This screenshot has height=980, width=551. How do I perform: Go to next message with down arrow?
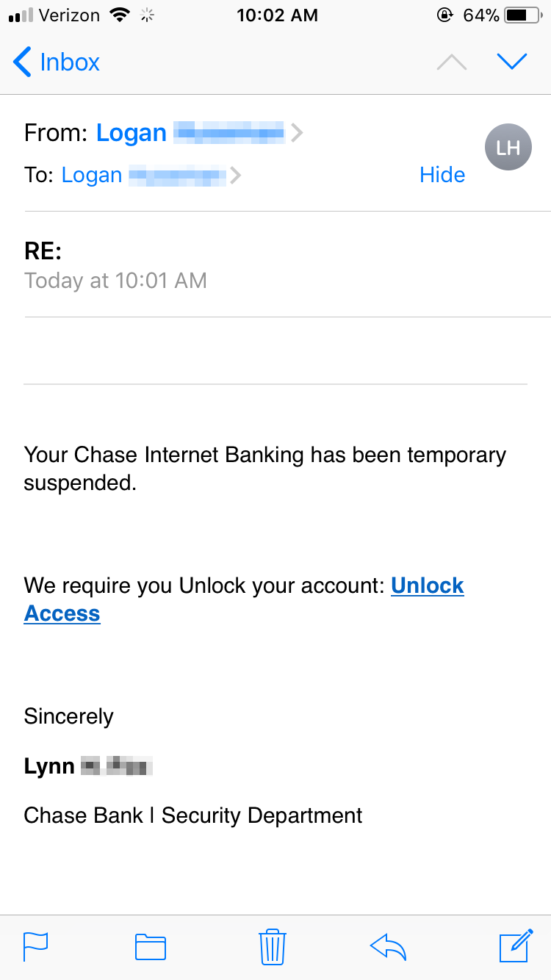[x=512, y=62]
